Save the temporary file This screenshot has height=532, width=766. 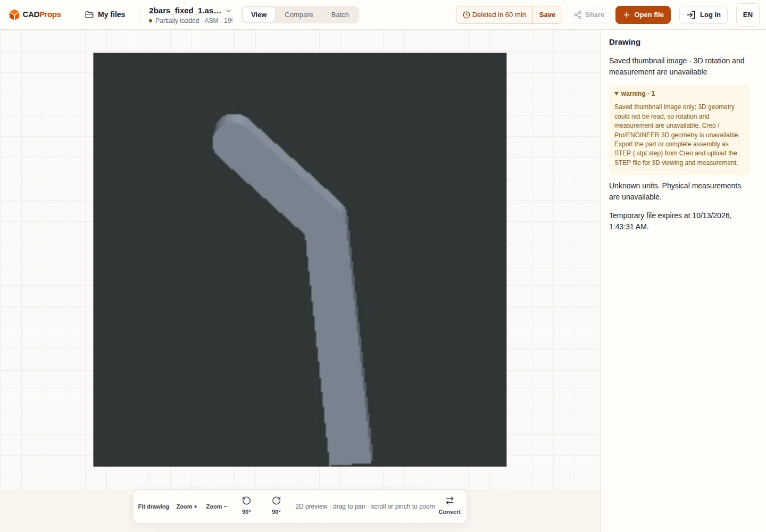click(547, 15)
